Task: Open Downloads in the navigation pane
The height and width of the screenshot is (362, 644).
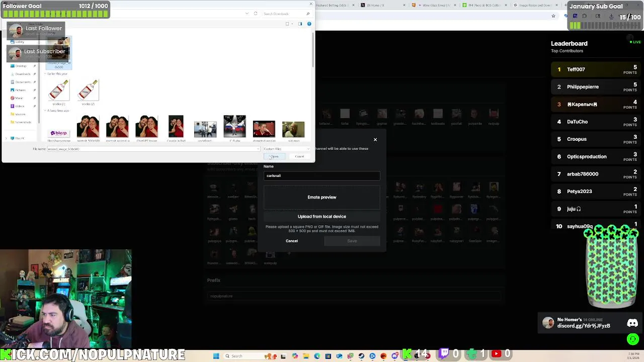Action: (x=23, y=74)
